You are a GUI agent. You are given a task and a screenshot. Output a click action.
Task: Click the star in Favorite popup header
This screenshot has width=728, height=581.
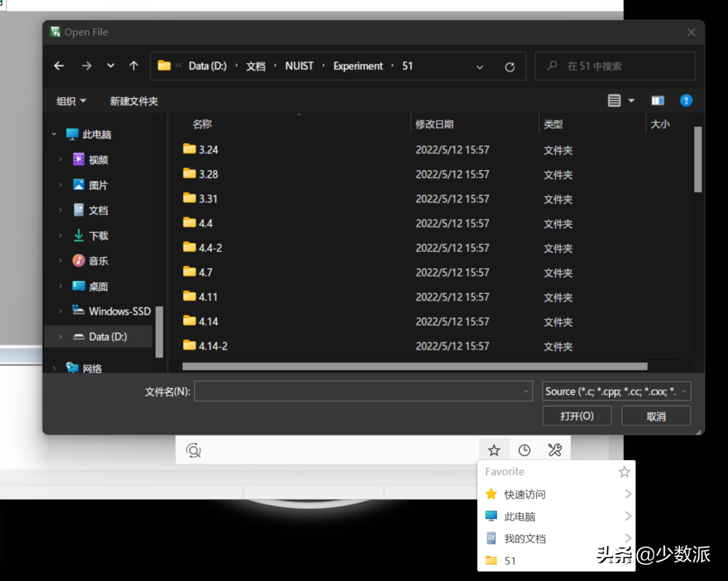pyautogui.click(x=624, y=472)
